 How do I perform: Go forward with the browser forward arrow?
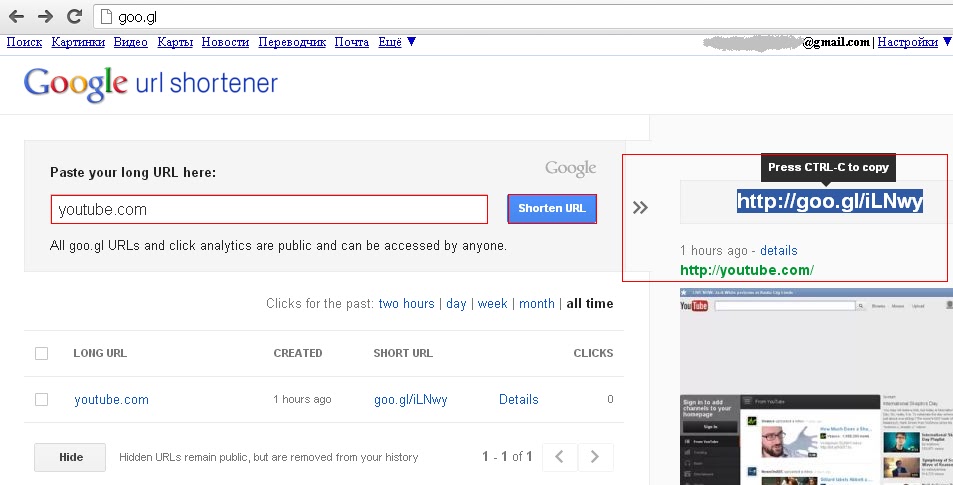pos(46,16)
